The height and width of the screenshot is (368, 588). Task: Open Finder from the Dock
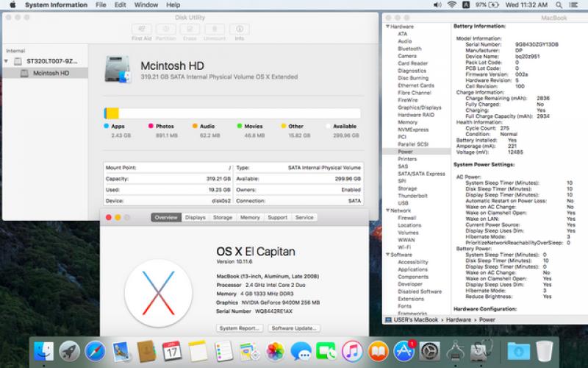click(x=43, y=352)
